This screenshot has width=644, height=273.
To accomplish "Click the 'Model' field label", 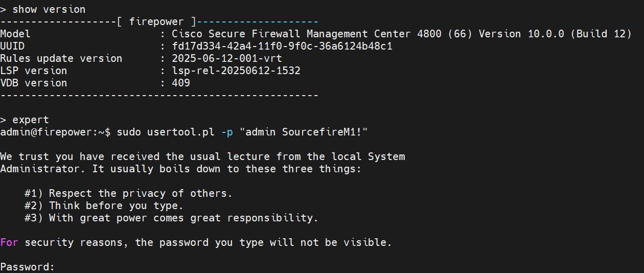I will [x=15, y=34].
